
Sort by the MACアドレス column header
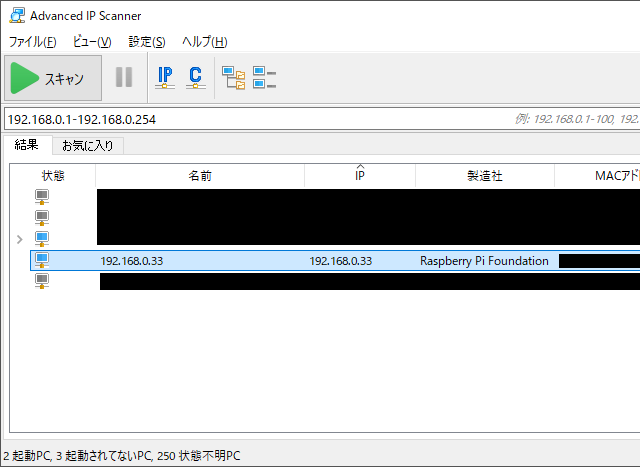pyautogui.click(x=598, y=176)
